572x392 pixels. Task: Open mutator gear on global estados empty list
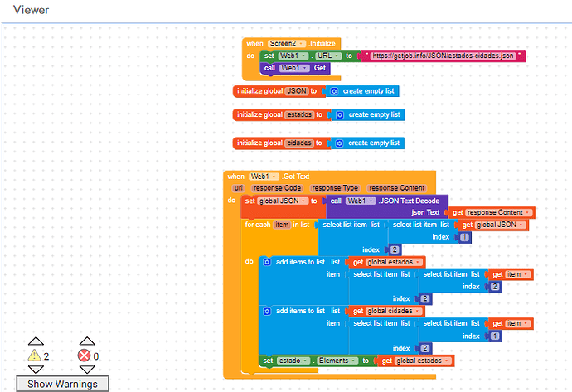point(340,115)
